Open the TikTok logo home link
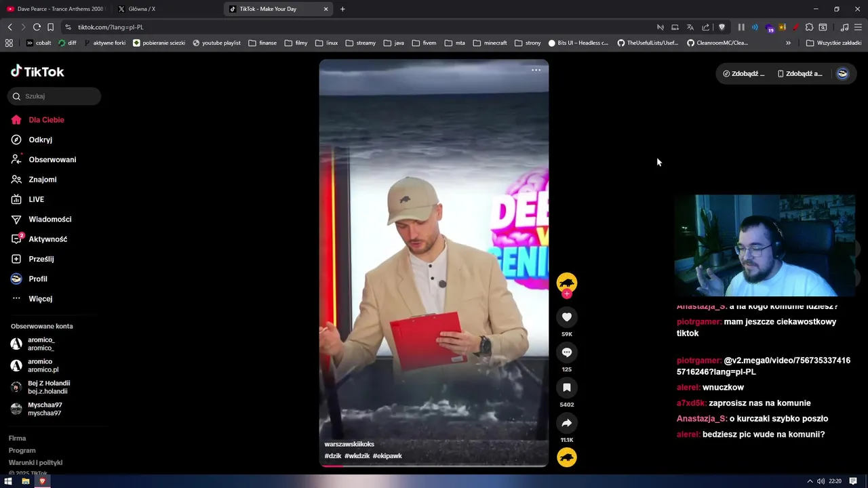The height and width of the screenshot is (488, 868). pyautogui.click(x=37, y=71)
